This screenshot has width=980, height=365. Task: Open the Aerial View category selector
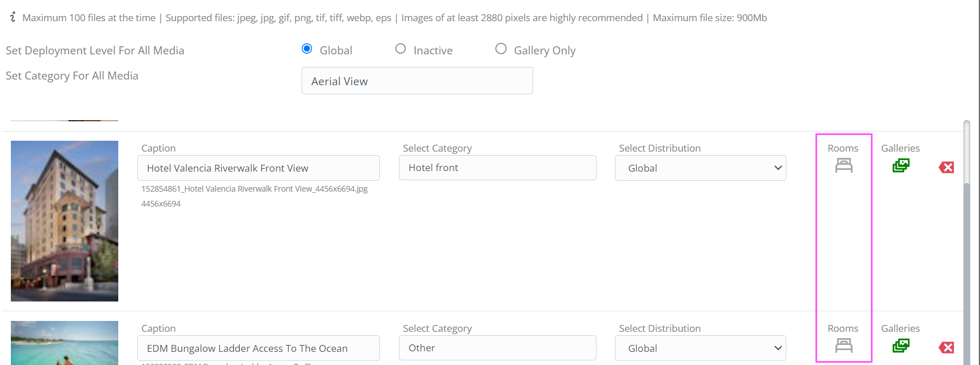coord(417,81)
